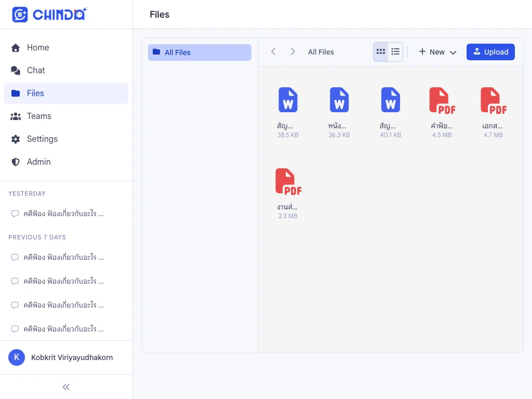Click the Files folder icon in sidebar
This screenshot has height=399, width=532.
[16, 94]
